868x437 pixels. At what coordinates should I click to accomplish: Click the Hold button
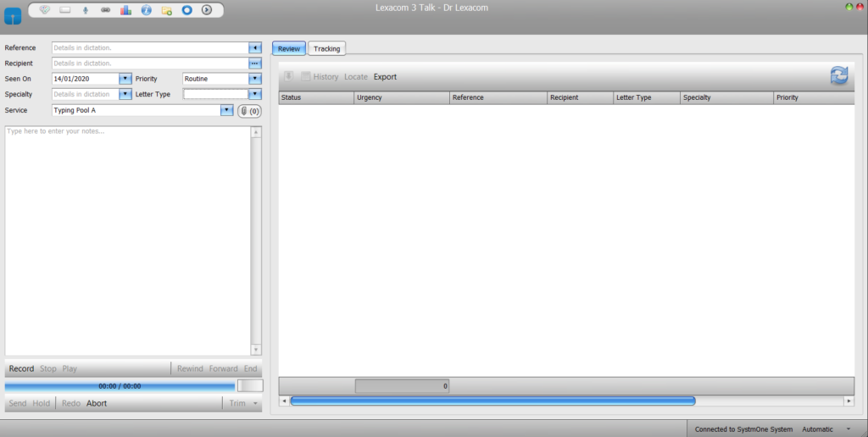click(x=41, y=403)
